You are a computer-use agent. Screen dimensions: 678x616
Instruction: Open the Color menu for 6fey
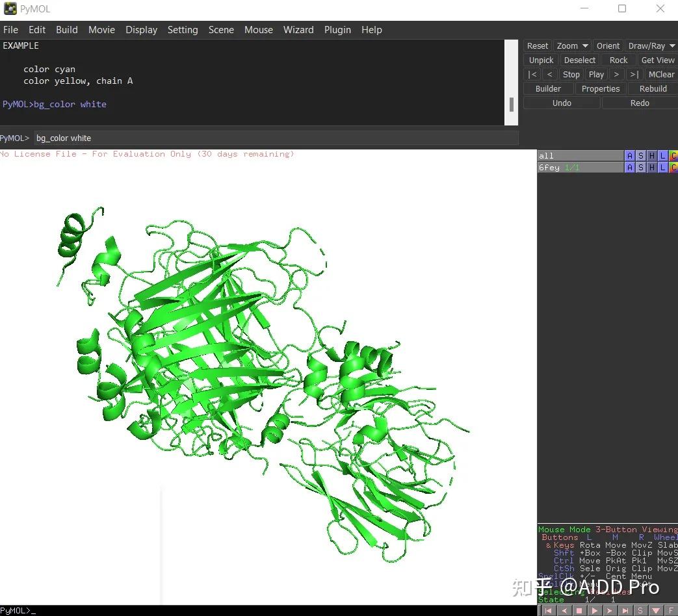[x=673, y=167]
